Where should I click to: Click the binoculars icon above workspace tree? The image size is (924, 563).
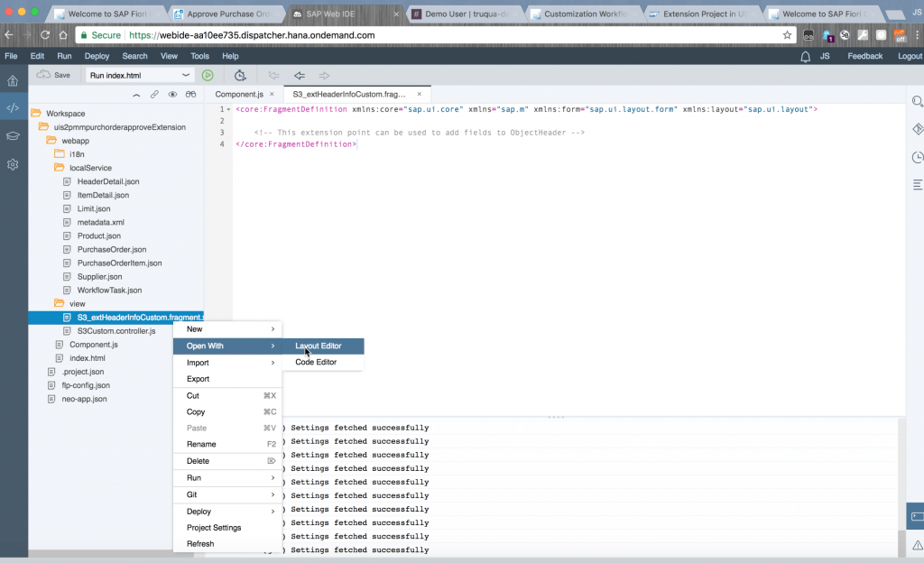click(191, 94)
